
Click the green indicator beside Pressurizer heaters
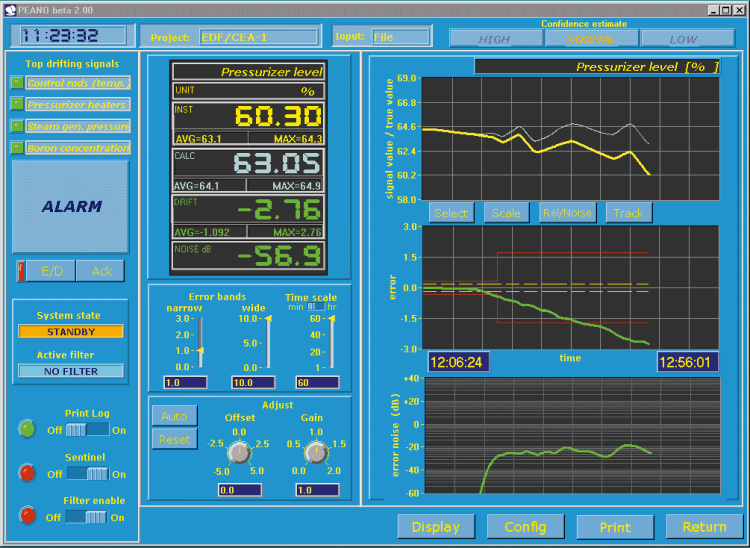point(17,105)
